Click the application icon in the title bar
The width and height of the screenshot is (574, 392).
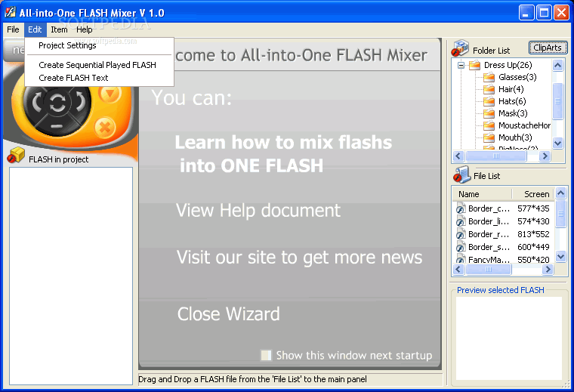10,12
